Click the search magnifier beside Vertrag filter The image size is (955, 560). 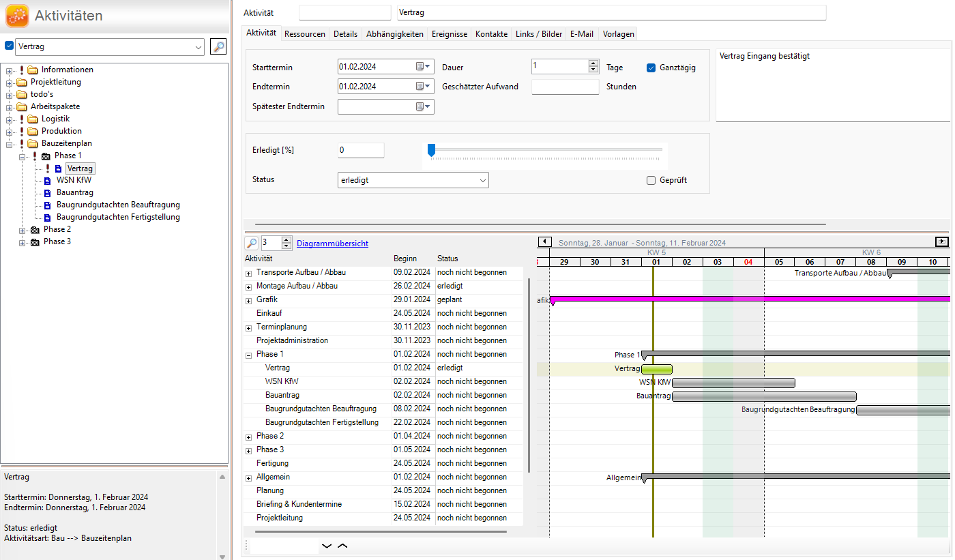[x=218, y=46]
